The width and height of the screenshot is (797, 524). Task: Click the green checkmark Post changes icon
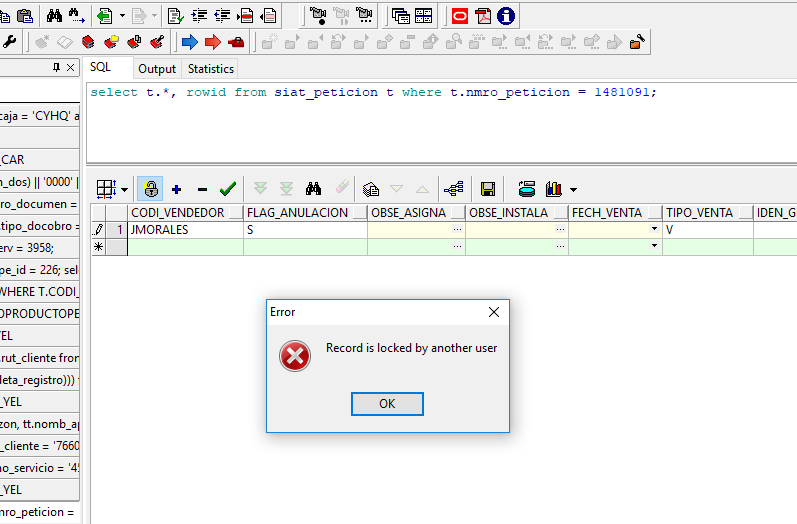(x=227, y=188)
